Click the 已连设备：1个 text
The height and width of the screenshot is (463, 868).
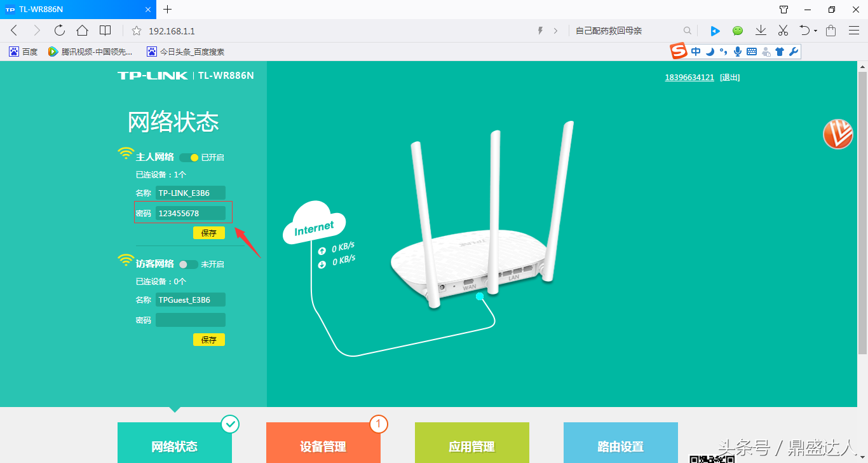161,174
